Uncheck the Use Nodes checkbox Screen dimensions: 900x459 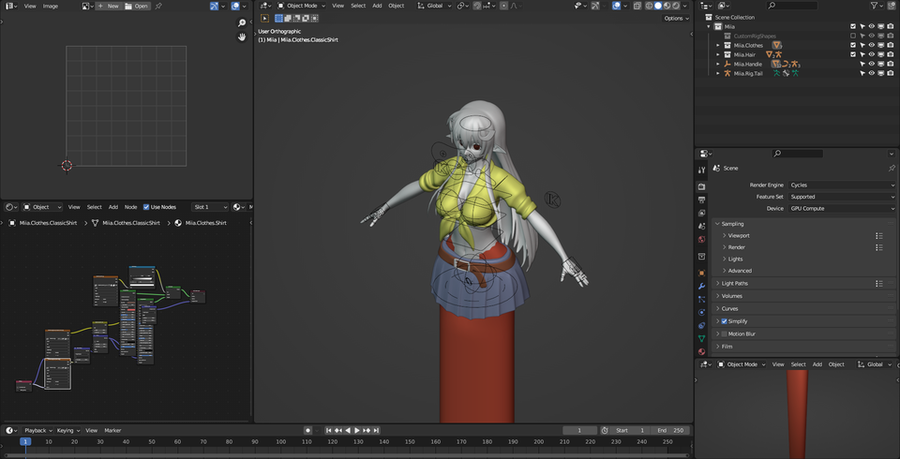(147, 207)
